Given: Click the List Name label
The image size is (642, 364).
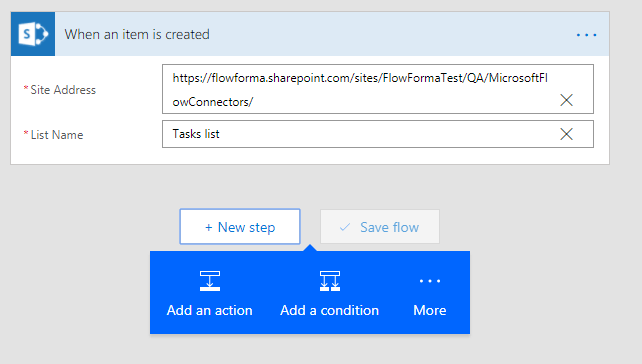Looking at the screenshot, I should tap(57, 135).
